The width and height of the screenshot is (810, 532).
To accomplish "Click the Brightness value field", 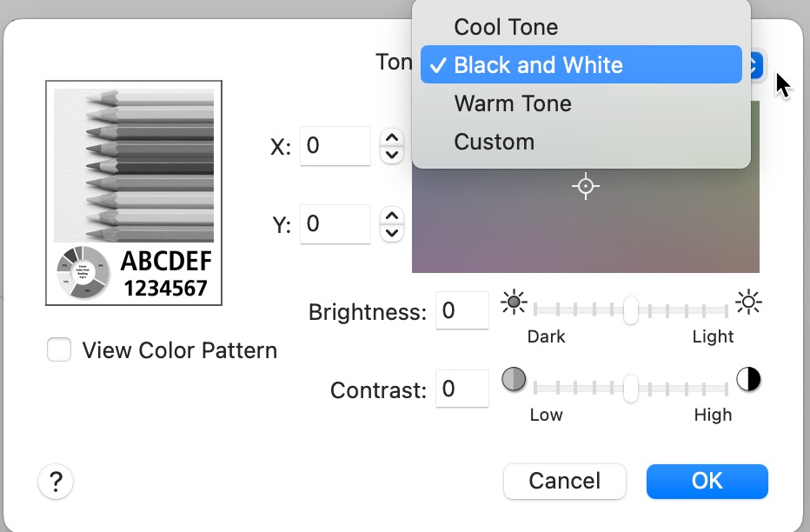I will [x=461, y=311].
